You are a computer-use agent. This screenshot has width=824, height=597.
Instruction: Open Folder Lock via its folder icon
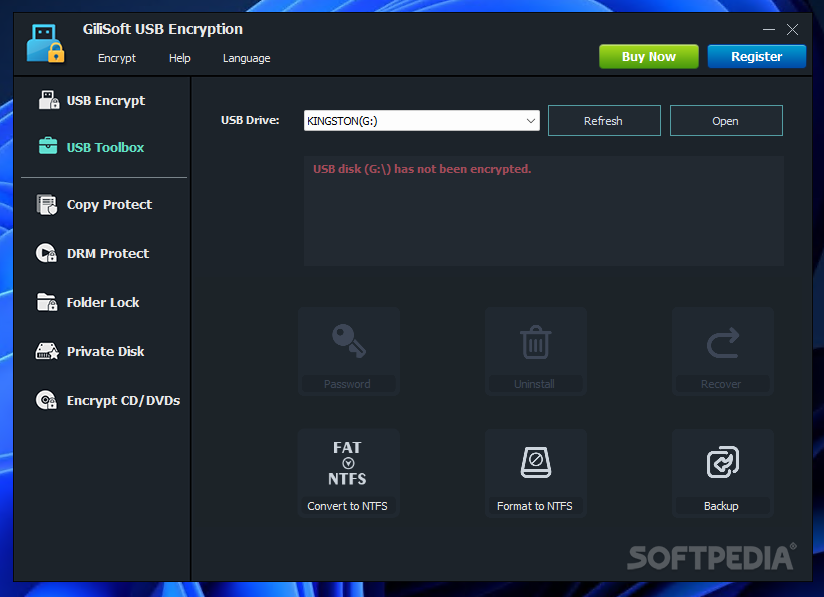pyautogui.click(x=47, y=302)
